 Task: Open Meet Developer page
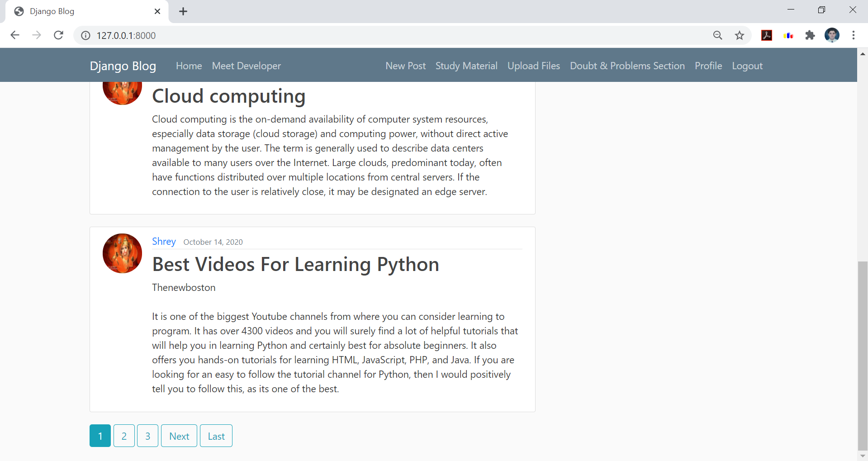tap(247, 66)
